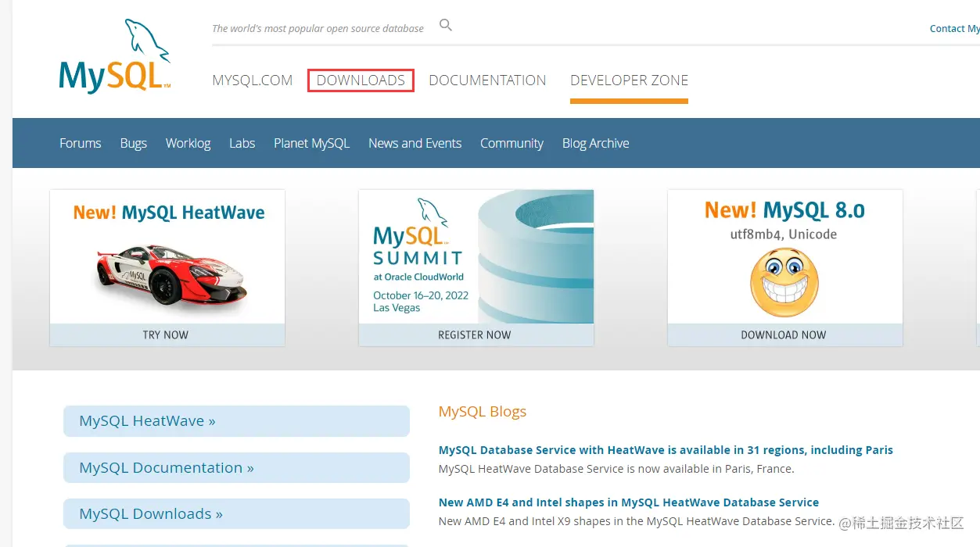This screenshot has height=547, width=980.
Task: Open the Labs menu item
Action: coord(242,143)
